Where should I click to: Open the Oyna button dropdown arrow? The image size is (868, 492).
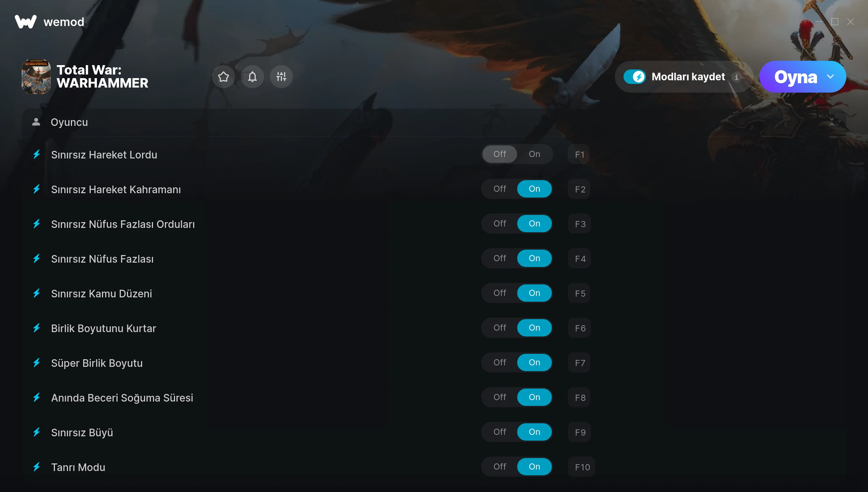click(x=830, y=77)
